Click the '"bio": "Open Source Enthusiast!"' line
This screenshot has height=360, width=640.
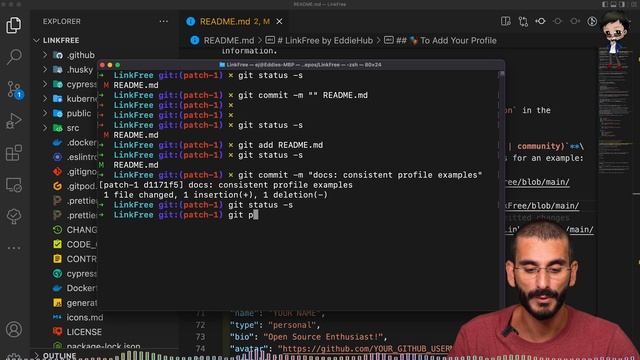(x=308, y=337)
